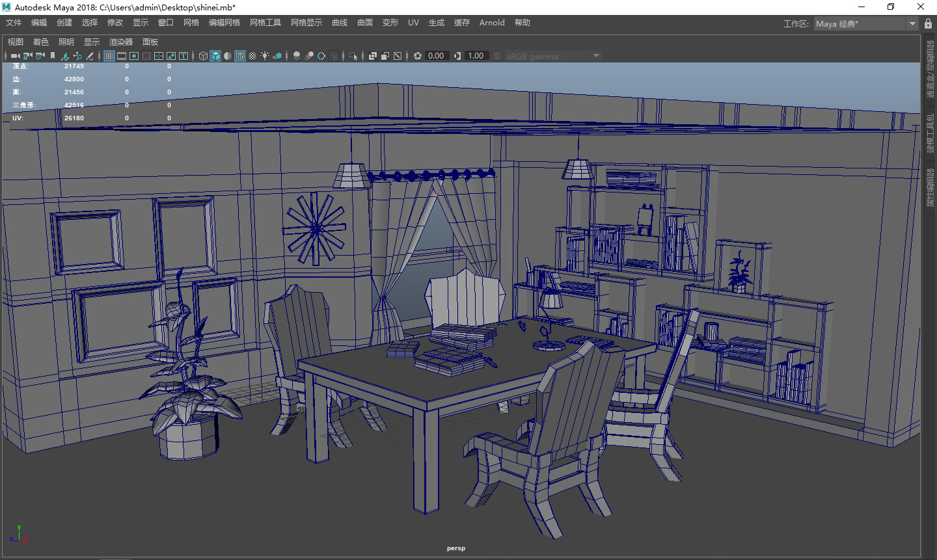Viewport: 937px width, 560px height.
Task: Open the sRGB gamma color space dropdown
Action: [553, 56]
